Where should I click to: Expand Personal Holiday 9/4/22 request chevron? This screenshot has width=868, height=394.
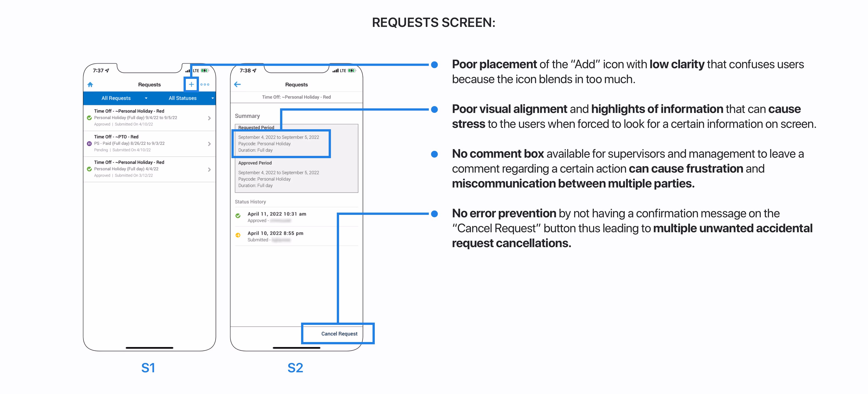point(209,118)
